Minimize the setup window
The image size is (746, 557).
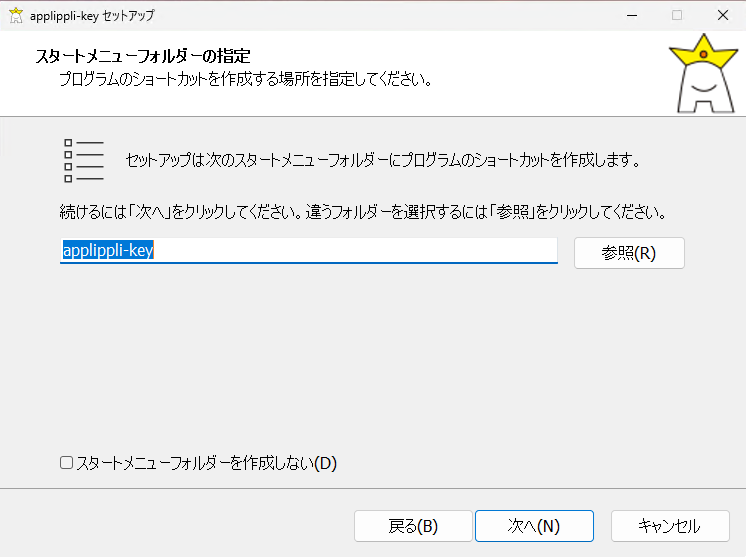[632, 16]
